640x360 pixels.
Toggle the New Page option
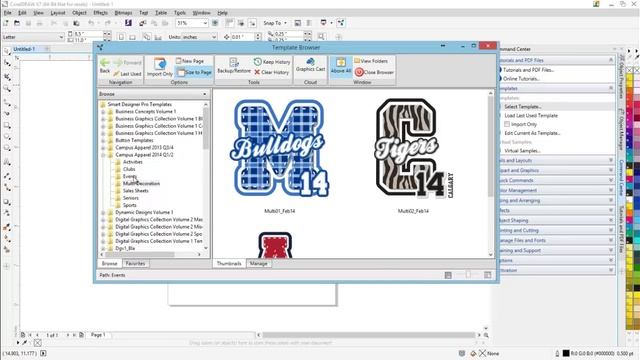point(190,61)
